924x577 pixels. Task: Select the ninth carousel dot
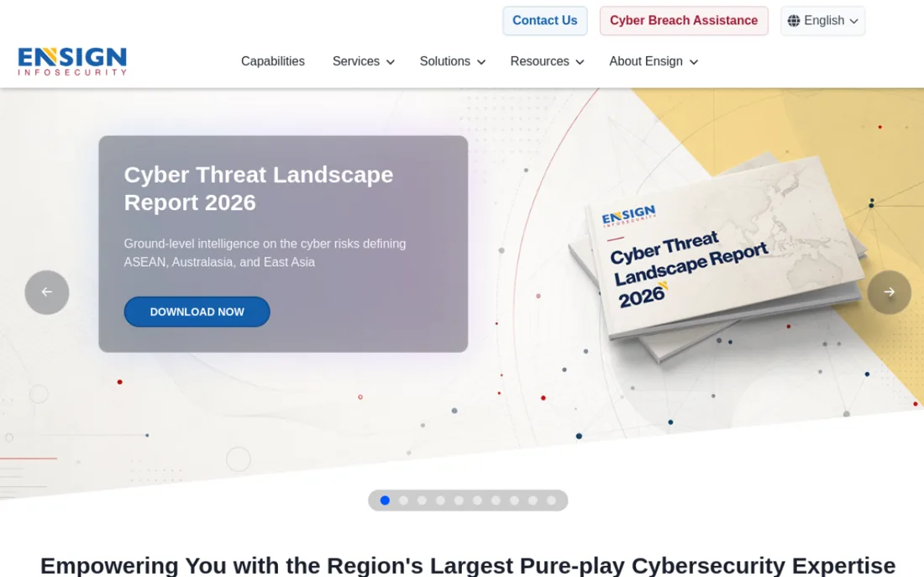[533, 501]
